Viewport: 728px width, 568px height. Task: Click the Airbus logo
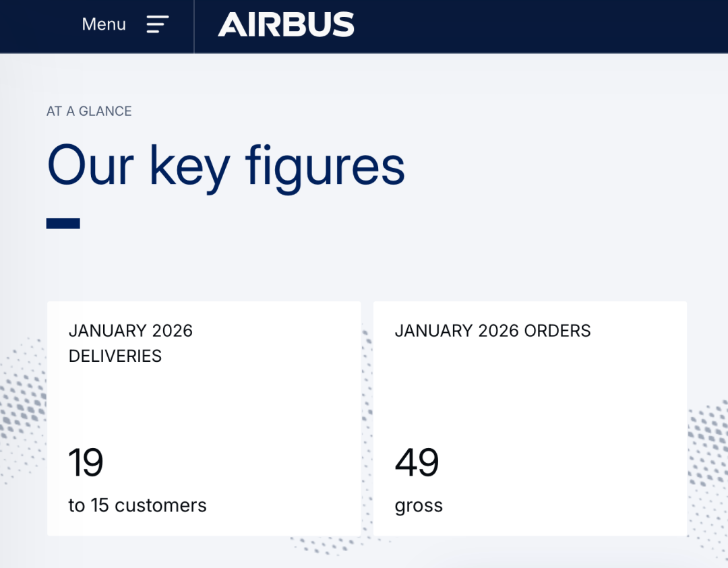286,25
